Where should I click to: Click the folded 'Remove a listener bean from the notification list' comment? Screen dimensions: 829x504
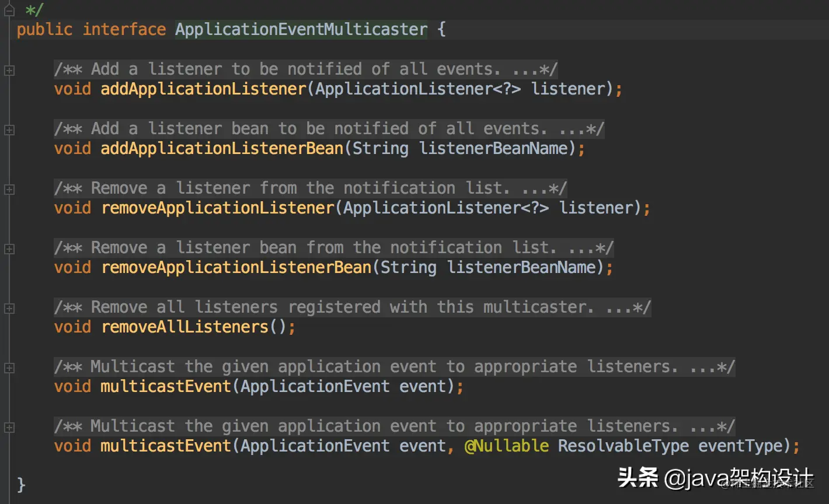coord(334,248)
